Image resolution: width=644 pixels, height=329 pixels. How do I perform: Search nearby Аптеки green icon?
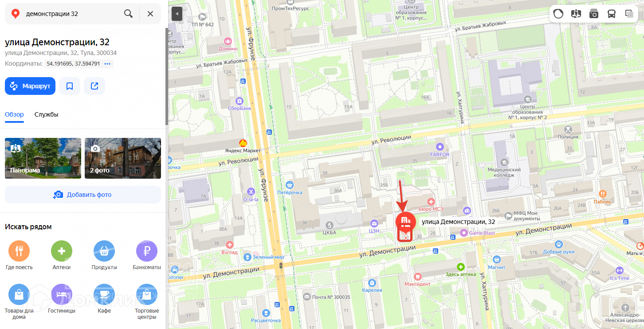[62, 251]
